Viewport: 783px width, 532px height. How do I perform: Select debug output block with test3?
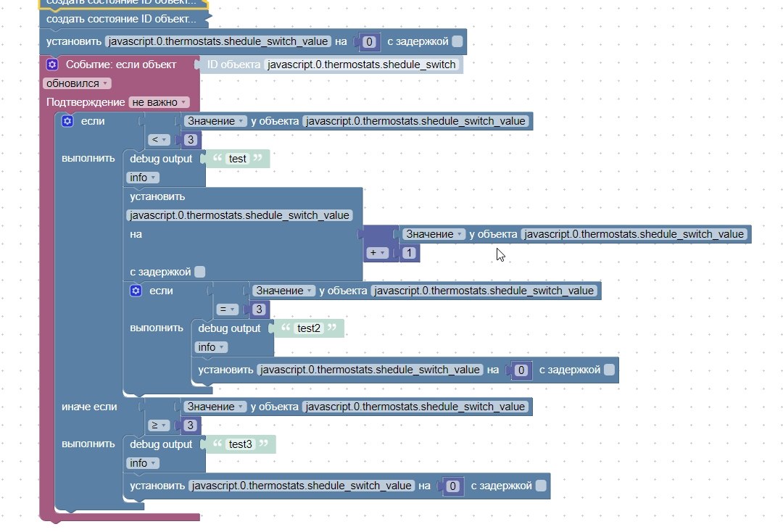pos(161,444)
